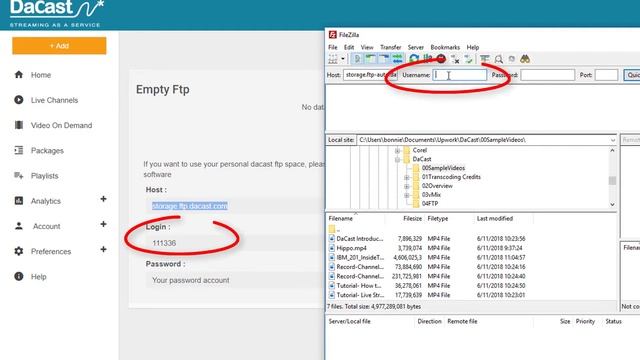Expand Account with plus sign
Screen dimensions: 640x360
click(103, 224)
